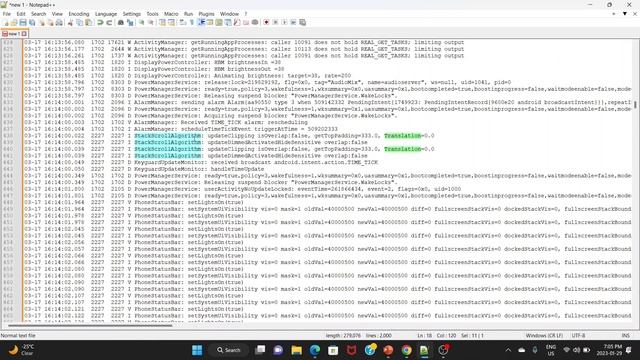Start macro recording with red dot
The image size is (640, 360).
(x=266, y=22)
